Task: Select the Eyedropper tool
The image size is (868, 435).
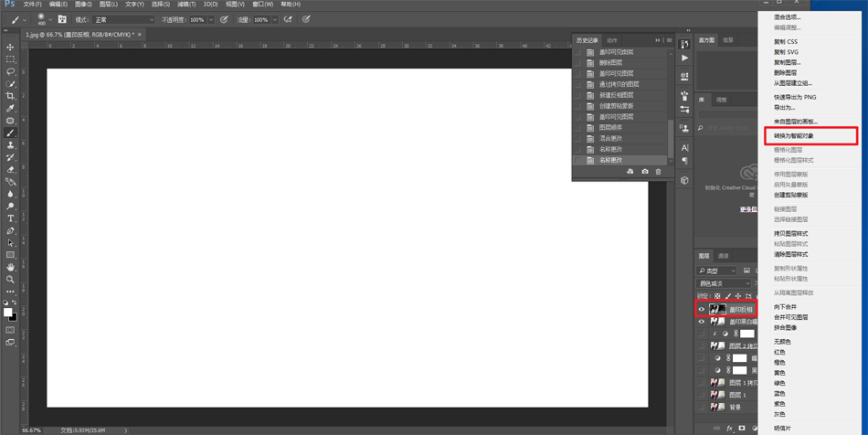Action: coord(11,108)
